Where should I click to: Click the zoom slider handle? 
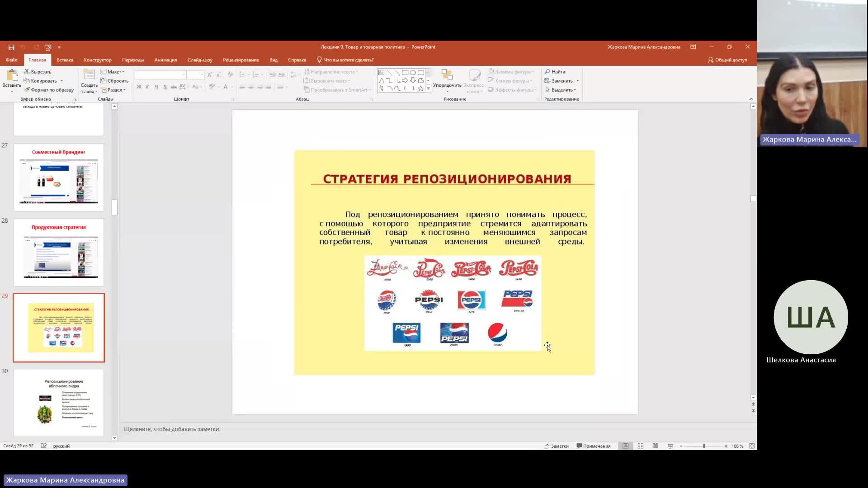pyautogui.click(x=704, y=446)
